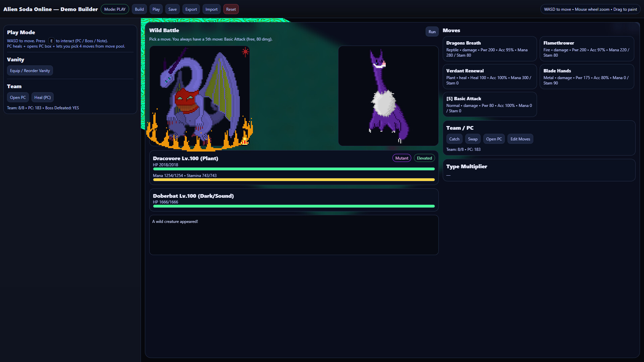Open PC in the Team / PC section
Viewport: 644px width, 362px height.
[494, 139]
